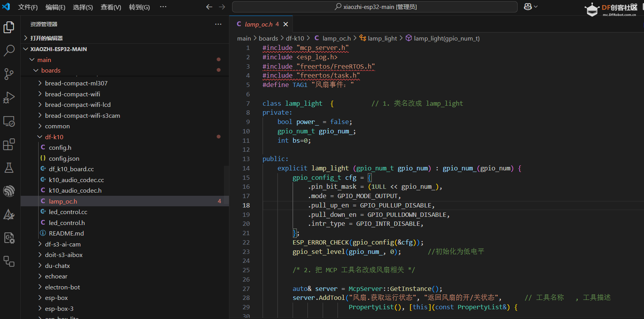644x319 pixels.
Task: Open the 选择(S) menu
Action: [83, 7]
